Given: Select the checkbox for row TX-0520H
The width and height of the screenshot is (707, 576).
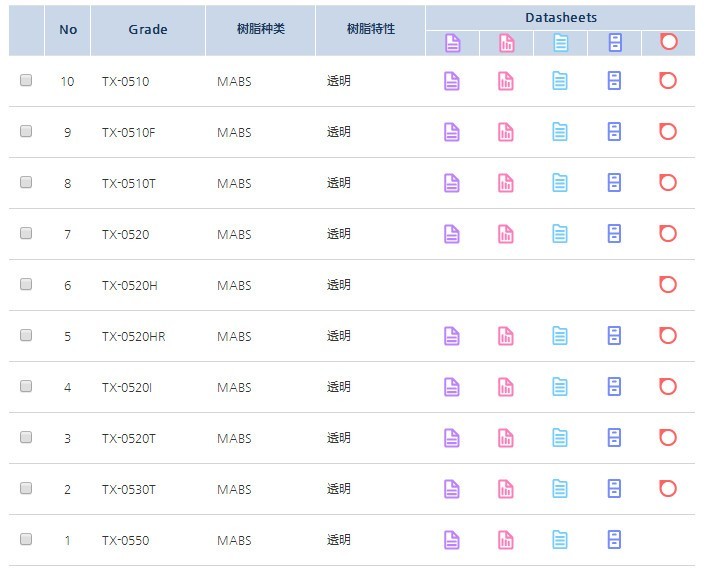Looking at the screenshot, I should coord(26,284).
